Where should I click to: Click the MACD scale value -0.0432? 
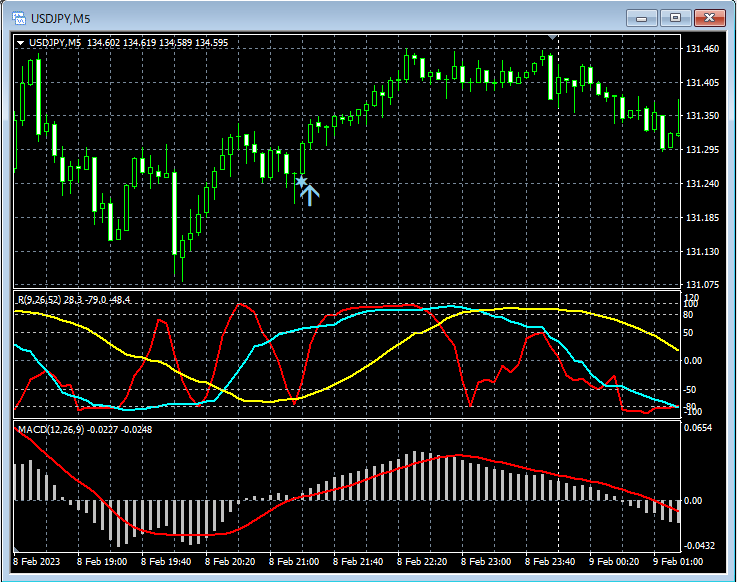699,546
